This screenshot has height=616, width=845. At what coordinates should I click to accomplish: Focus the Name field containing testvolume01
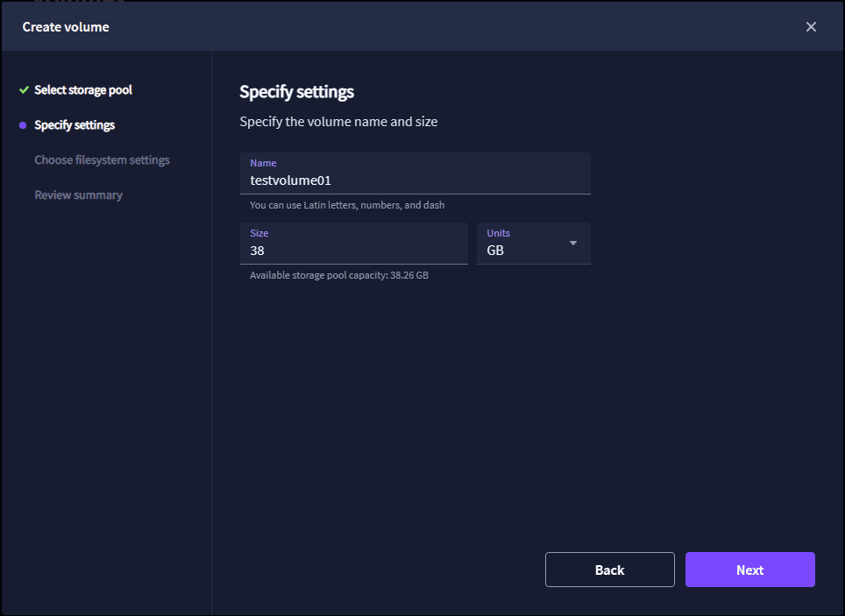(415, 181)
